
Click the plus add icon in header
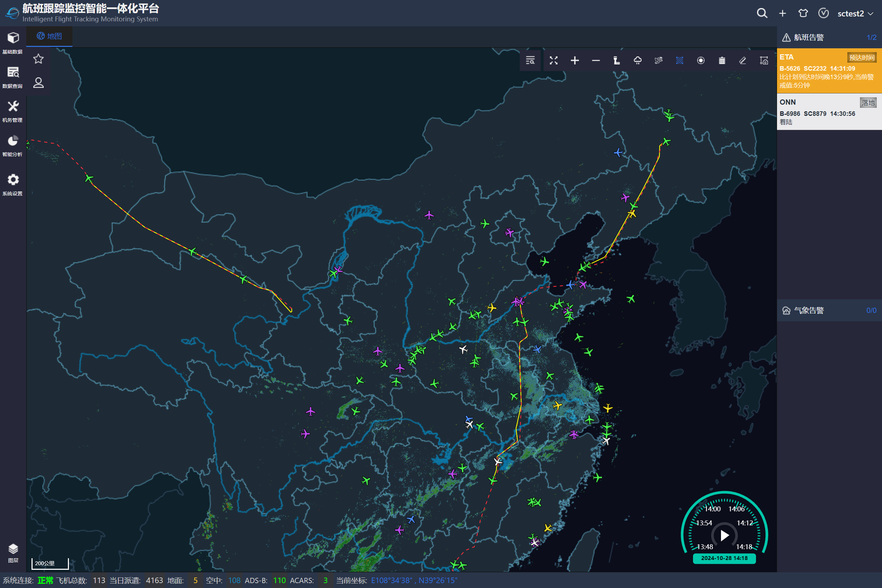pyautogui.click(x=782, y=14)
